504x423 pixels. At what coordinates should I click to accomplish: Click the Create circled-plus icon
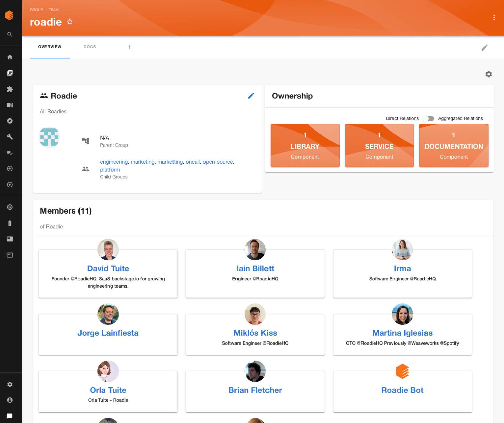(10, 169)
